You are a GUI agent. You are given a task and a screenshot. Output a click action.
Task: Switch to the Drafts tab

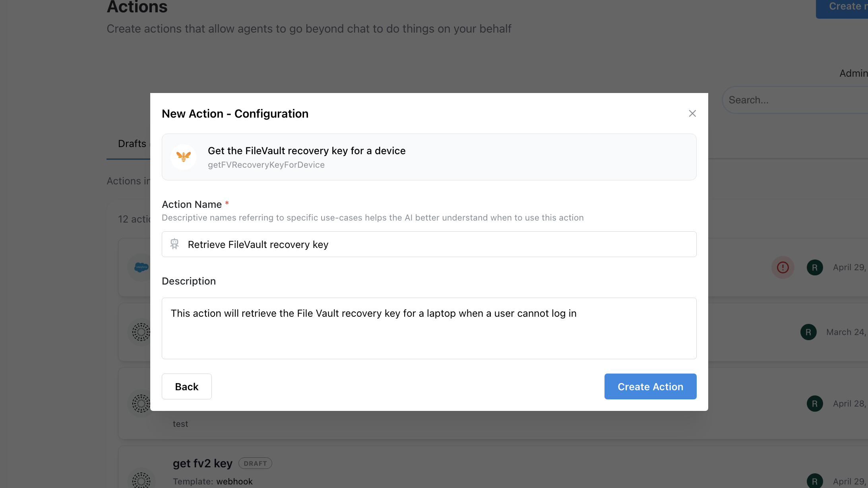point(132,143)
